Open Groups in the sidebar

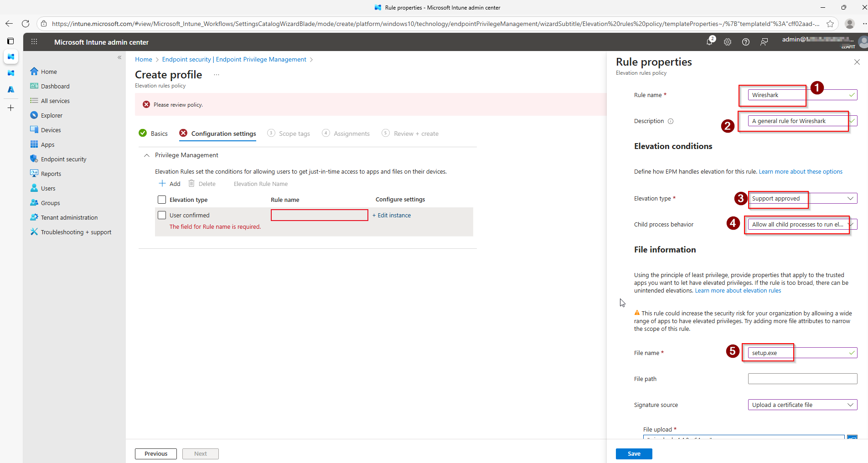click(x=50, y=203)
